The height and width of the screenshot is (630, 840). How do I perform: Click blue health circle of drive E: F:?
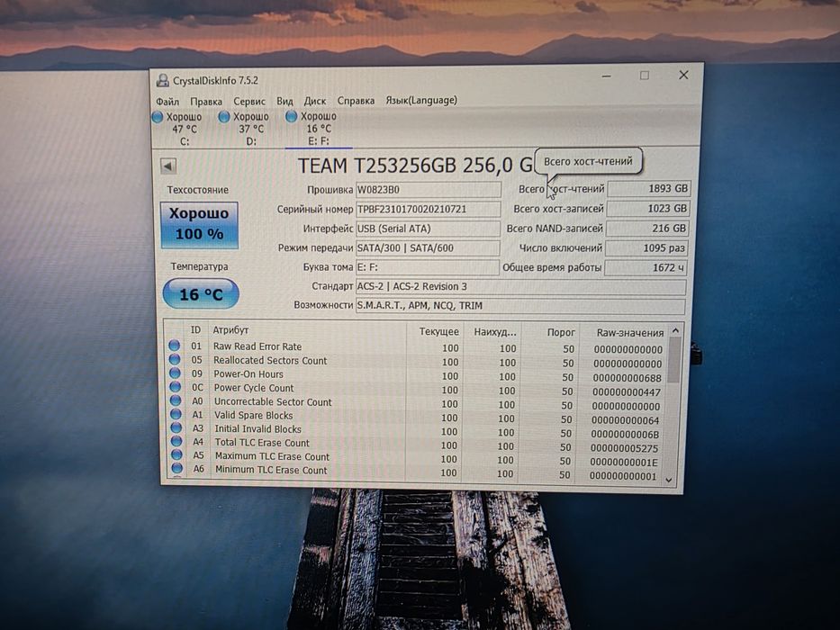pos(292,116)
